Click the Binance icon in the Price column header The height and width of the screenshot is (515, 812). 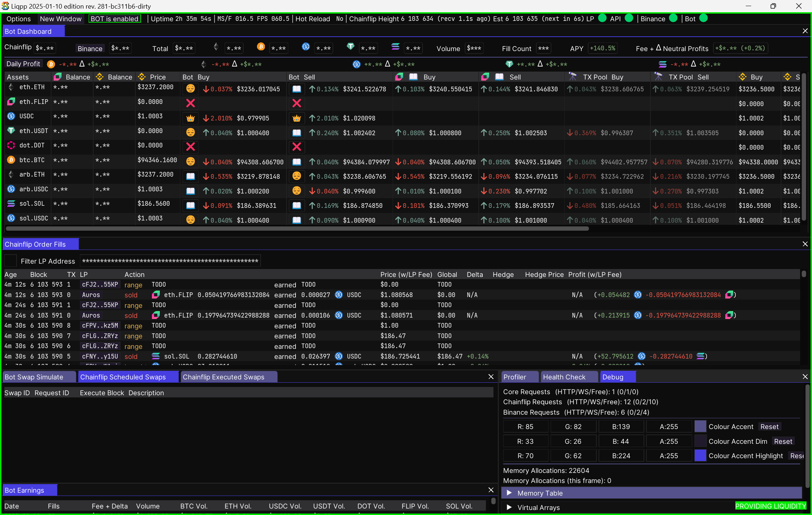[x=142, y=77]
